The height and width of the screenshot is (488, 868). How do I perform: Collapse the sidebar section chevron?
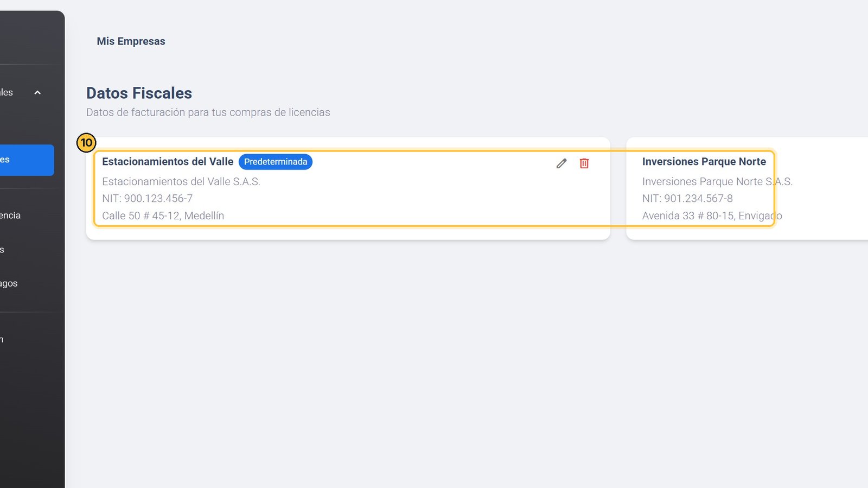coord(37,93)
